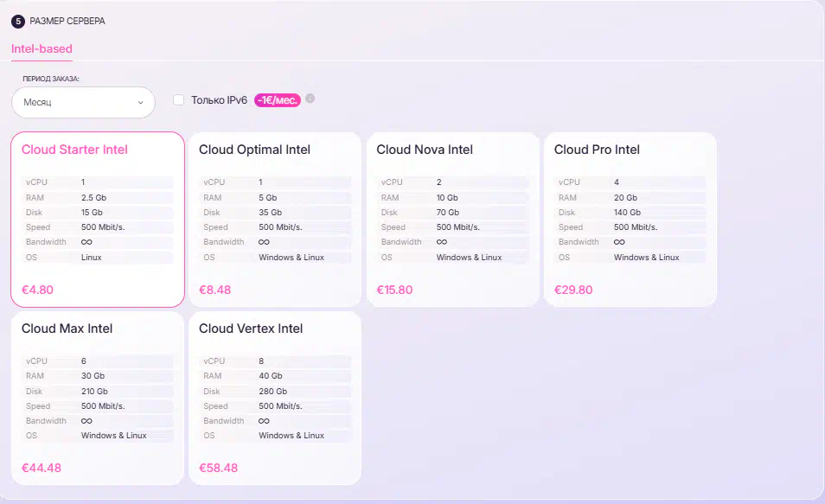Click the -1€/мес. discount badge
The height and width of the screenshot is (504, 825).
coord(278,100)
